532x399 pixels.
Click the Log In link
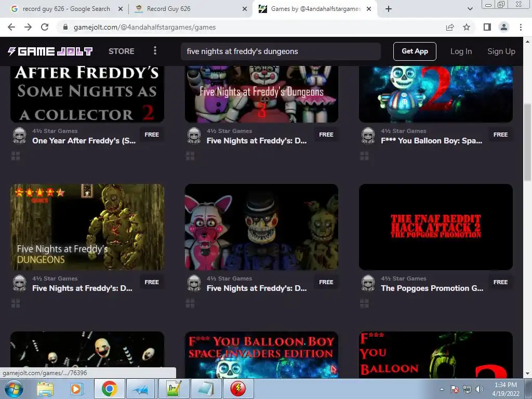point(461,51)
